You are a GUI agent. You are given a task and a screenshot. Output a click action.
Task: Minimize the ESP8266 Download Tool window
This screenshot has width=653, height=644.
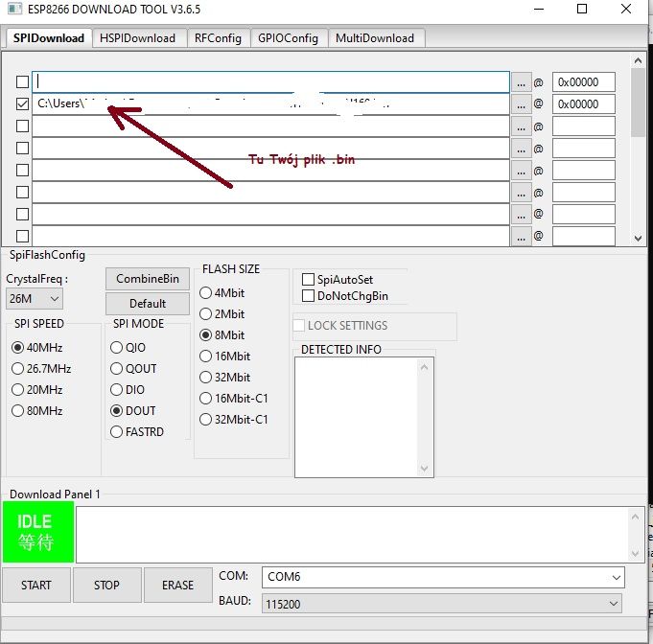539,9
